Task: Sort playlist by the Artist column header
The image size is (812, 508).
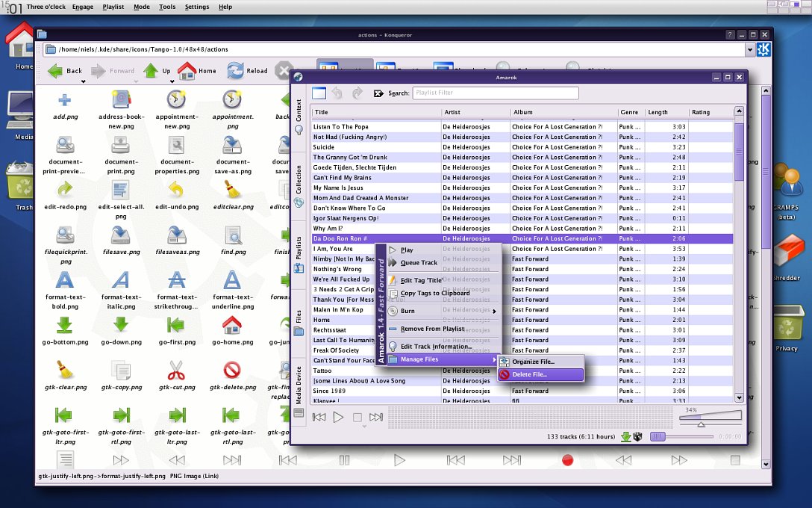Action: (x=475, y=112)
